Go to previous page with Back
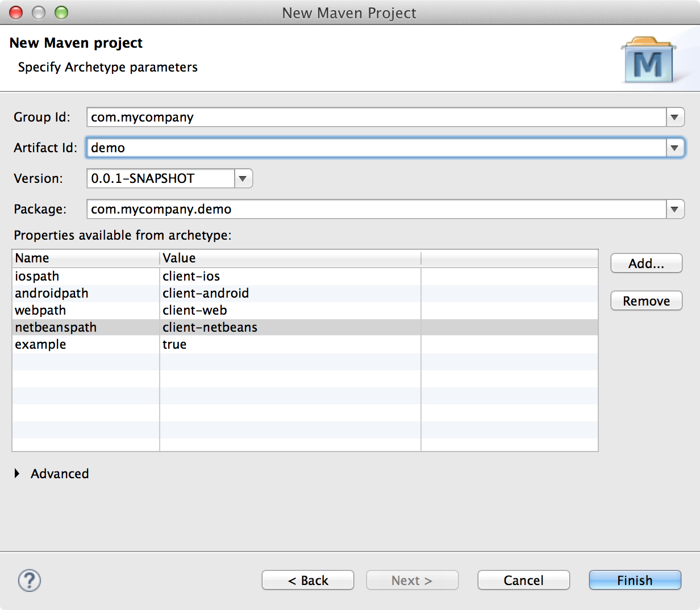Screen dimensions: 700x610 [308, 580]
